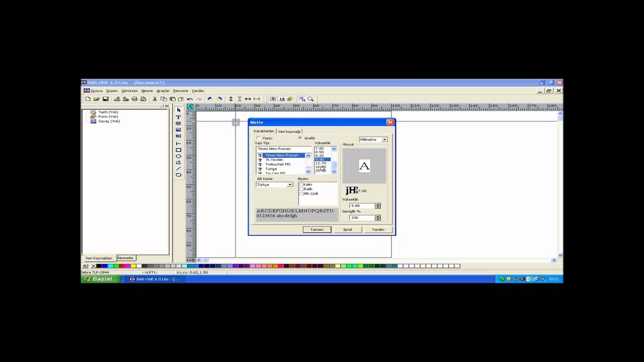Click the Copy toolbar icon

tap(164, 99)
